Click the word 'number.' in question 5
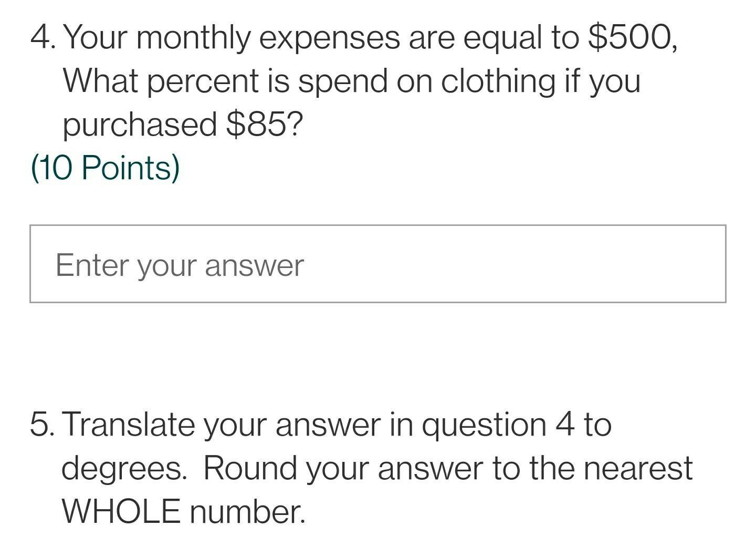 click(247, 512)
